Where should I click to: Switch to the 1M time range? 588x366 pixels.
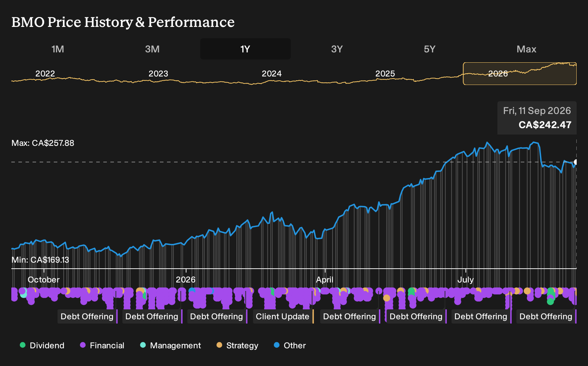point(58,49)
